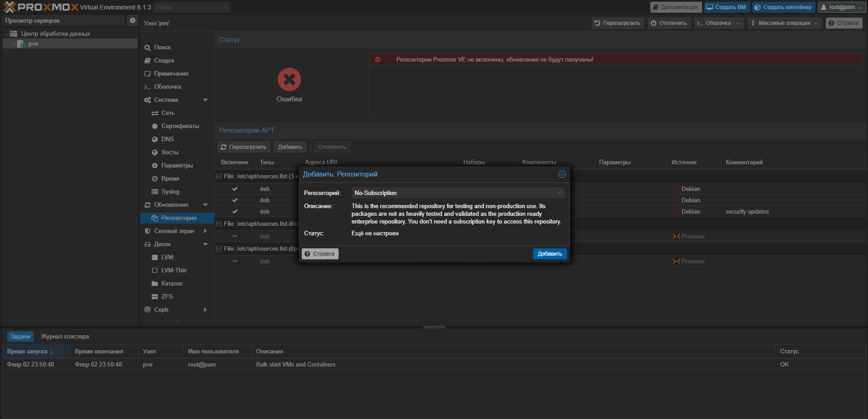Open LVM-Thin menu item

pyautogui.click(x=177, y=270)
